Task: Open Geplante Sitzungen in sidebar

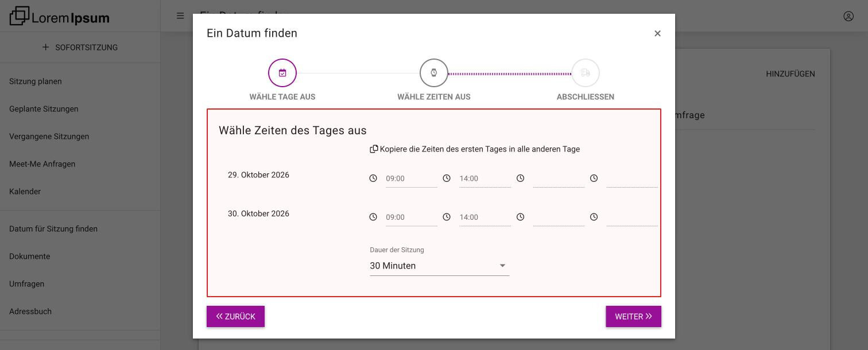Action: click(44, 109)
